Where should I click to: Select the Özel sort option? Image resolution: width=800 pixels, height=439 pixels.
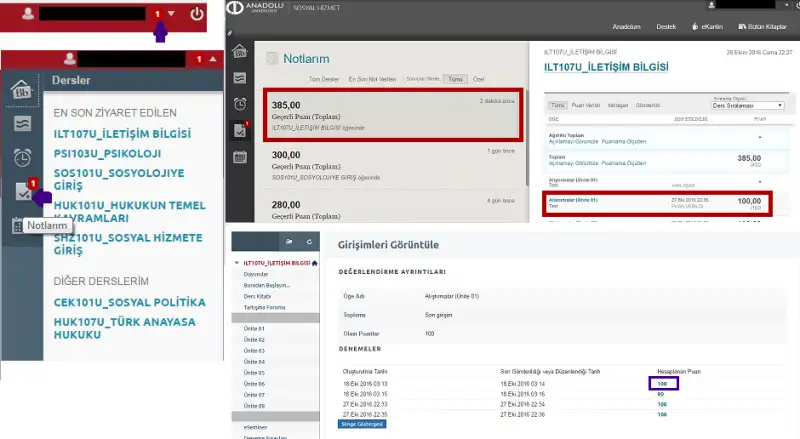tap(478, 78)
